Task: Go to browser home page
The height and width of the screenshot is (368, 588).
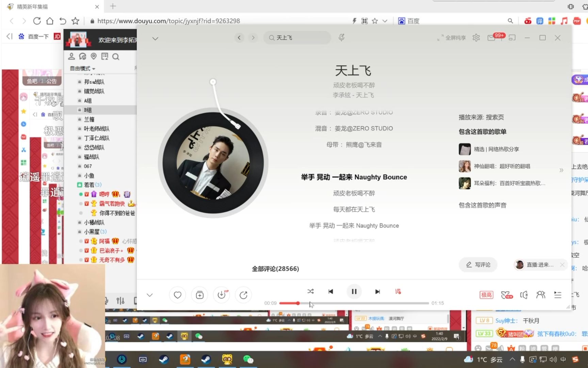Action: point(50,21)
